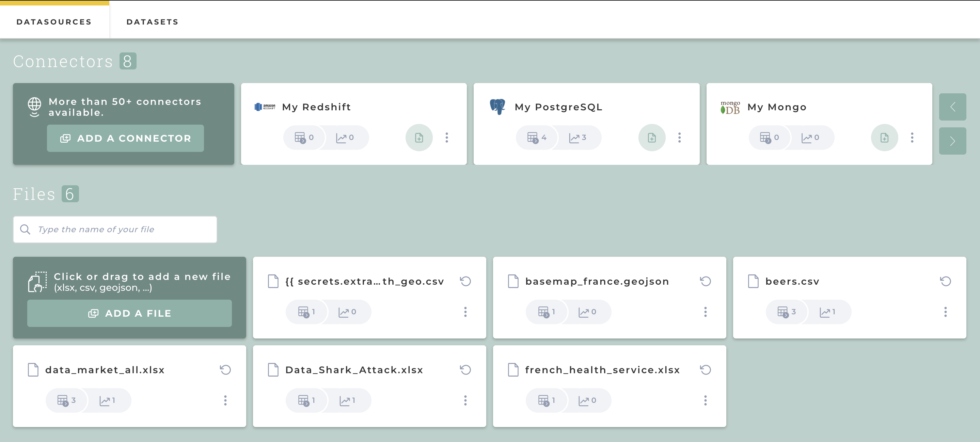Open the queries badge on data_market_all.xlsx
The width and height of the screenshot is (980, 442).
(x=66, y=400)
